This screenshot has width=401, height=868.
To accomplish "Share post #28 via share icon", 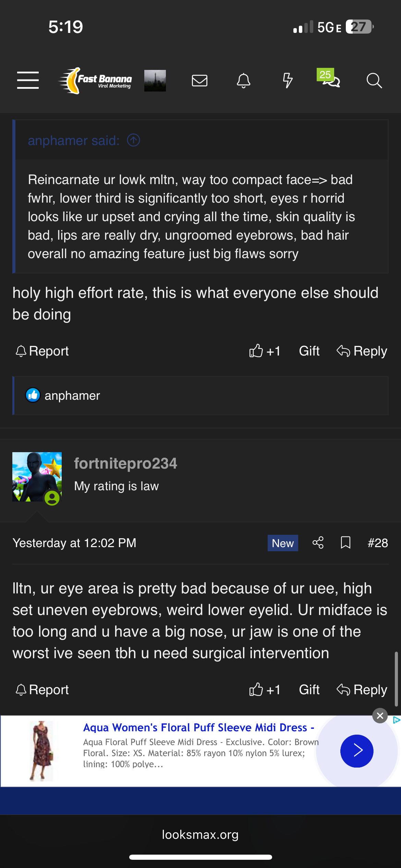I will point(318,543).
